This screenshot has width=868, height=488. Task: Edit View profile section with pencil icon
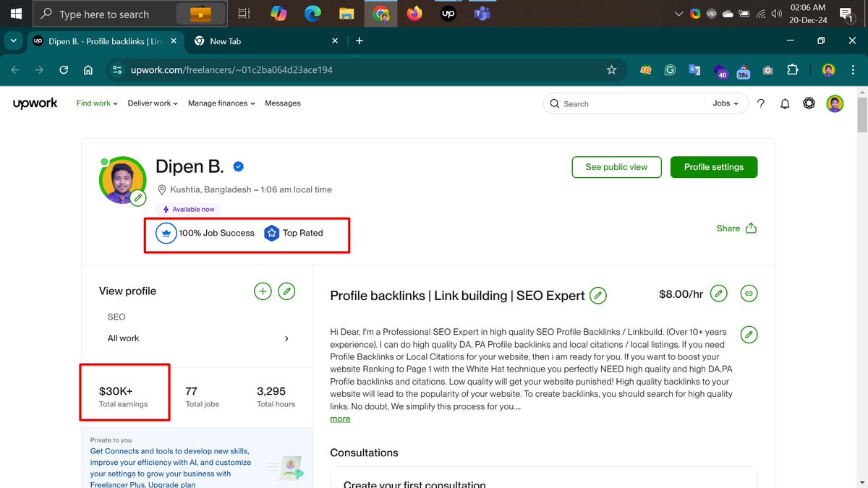tap(287, 291)
